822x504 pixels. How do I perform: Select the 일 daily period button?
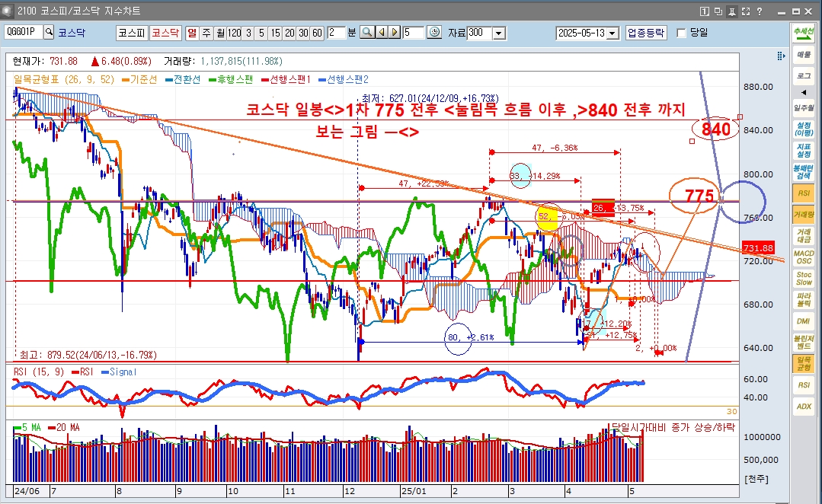(193, 33)
